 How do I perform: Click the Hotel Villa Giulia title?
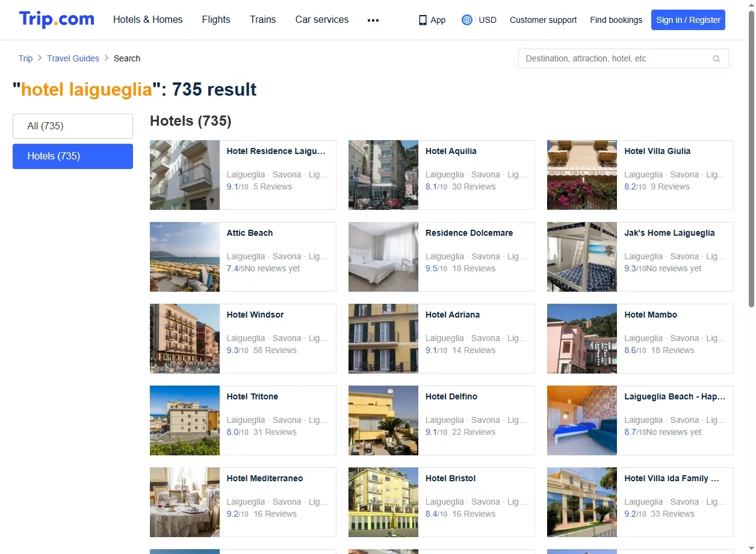click(657, 151)
